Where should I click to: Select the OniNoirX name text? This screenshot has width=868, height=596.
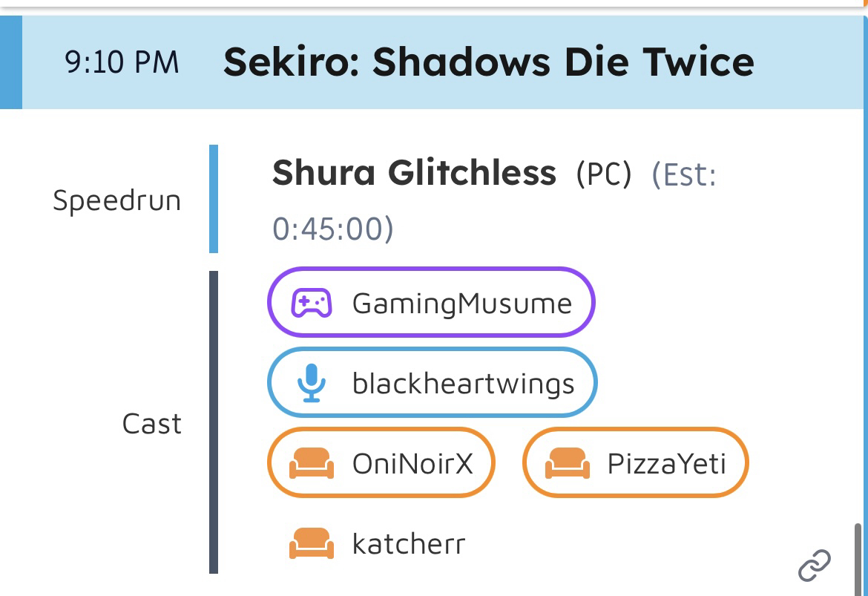pos(412,464)
